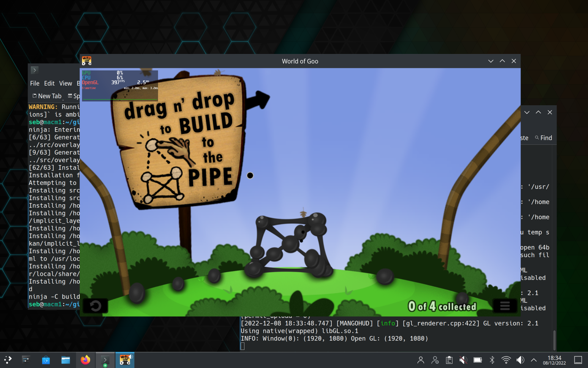Image resolution: width=588 pixels, height=368 pixels.
Task: Click the audio volume tray icon
Action: coord(520,360)
